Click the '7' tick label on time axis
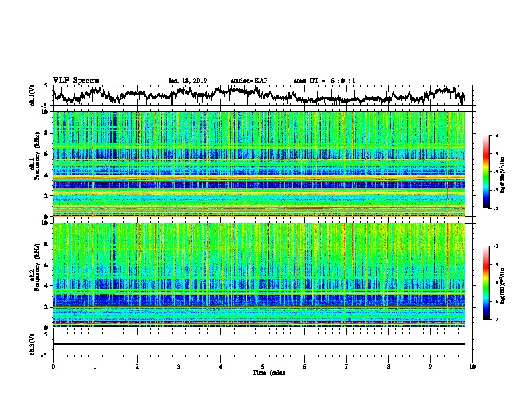This screenshot has width=532, height=411. click(347, 367)
